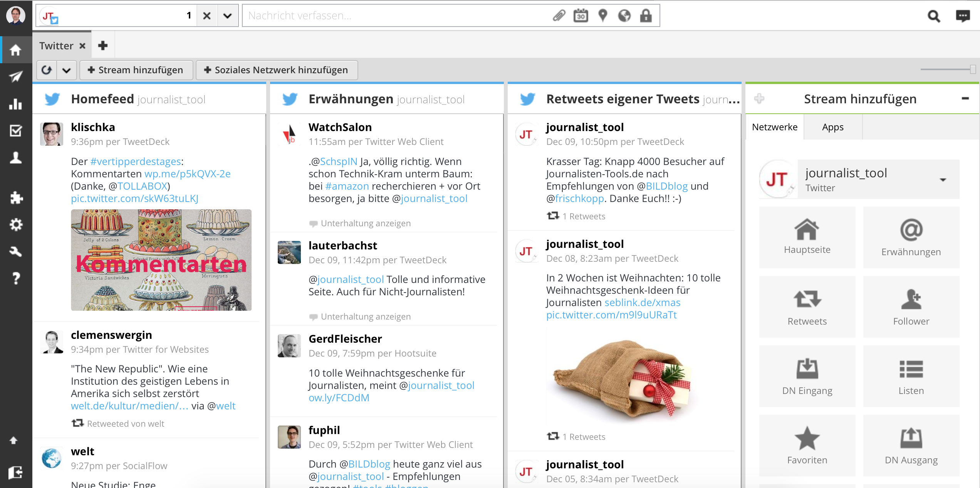The height and width of the screenshot is (488, 980).
Task: Collapse the Stream hinzufügen panel
Action: 965,99
